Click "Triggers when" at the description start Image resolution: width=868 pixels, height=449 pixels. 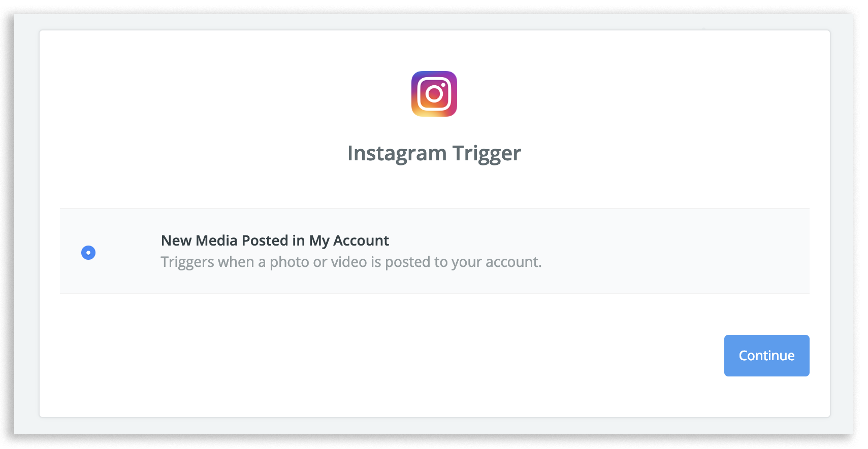(x=207, y=262)
